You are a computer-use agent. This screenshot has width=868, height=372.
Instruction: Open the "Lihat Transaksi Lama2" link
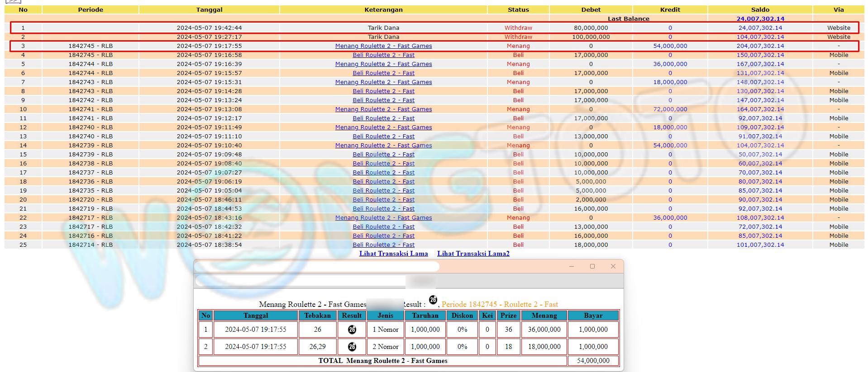click(x=473, y=254)
